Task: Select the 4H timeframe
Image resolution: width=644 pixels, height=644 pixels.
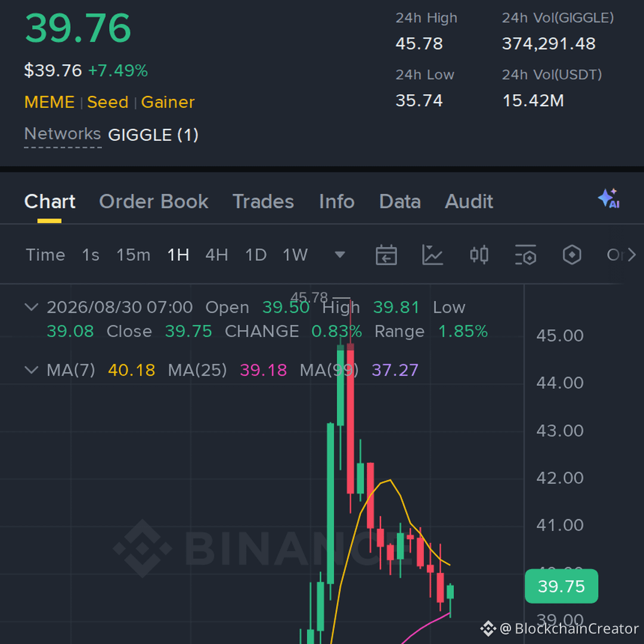Action: tap(217, 255)
